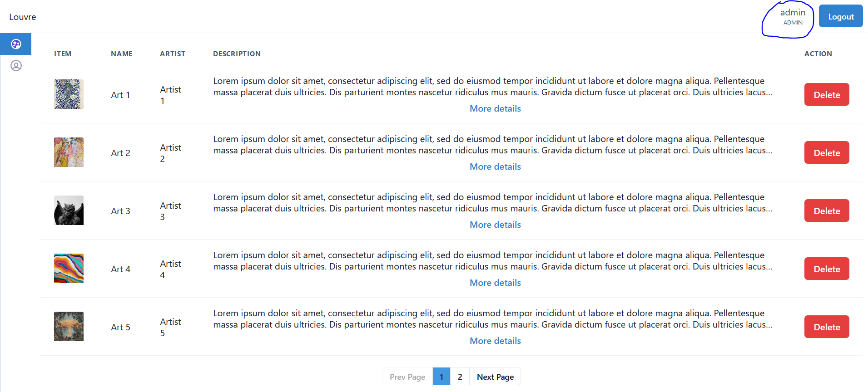
Task: Open More details for Art 2
Action: tap(495, 167)
